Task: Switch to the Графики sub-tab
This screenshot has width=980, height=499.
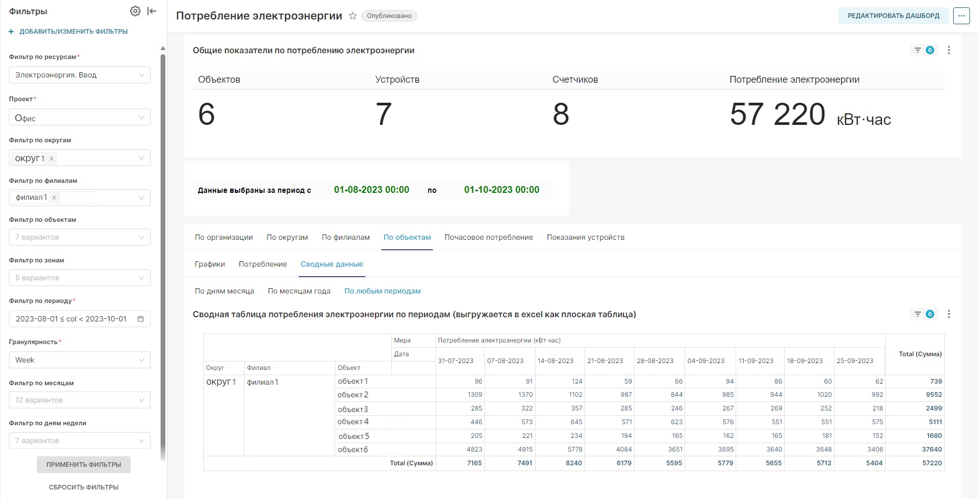Action: [210, 264]
